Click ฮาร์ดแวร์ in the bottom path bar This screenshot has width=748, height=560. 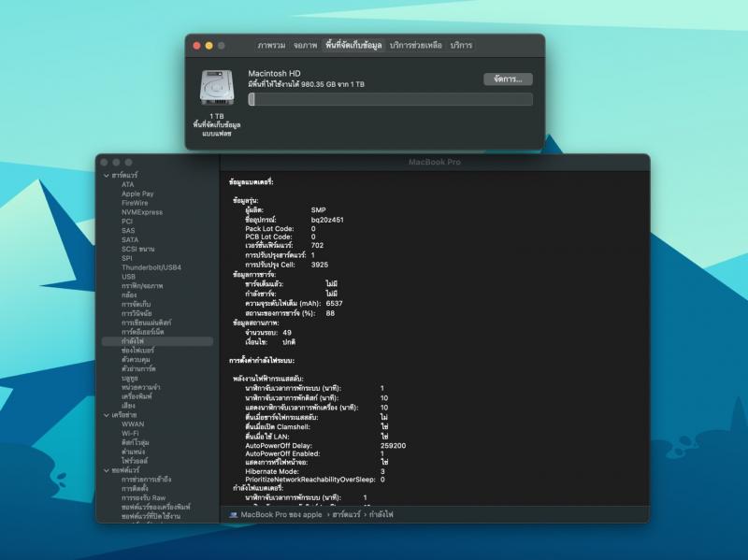pyautogui.click(x=346, y=515)
